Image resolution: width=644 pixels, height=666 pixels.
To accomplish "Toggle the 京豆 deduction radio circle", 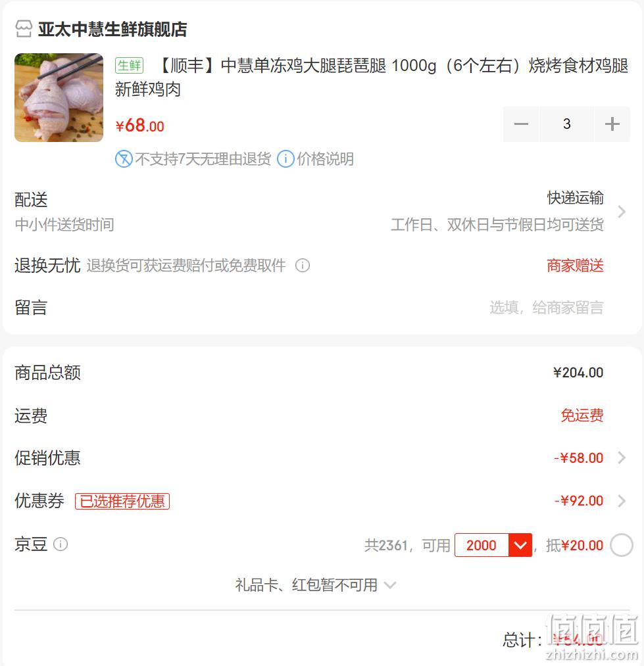I will point(622,545).
